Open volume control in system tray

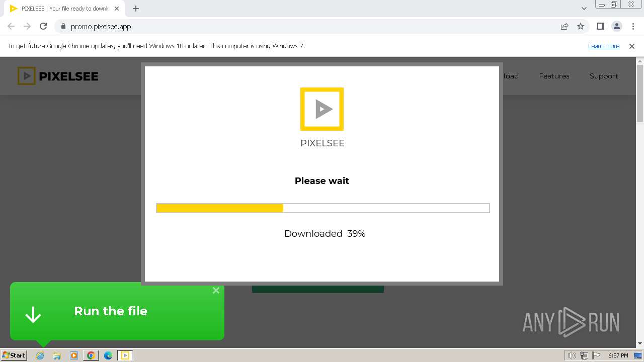tap(572, 355)
